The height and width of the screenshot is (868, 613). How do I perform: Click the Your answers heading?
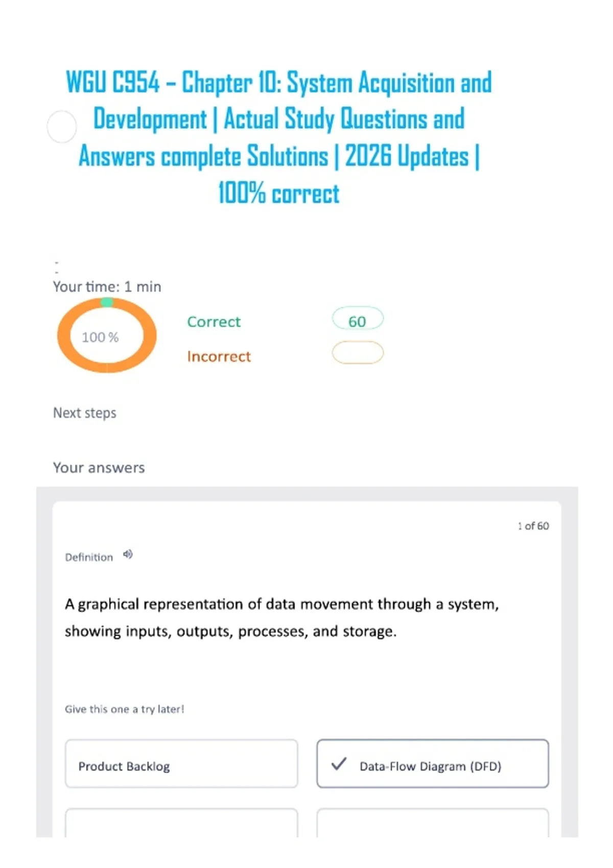coord(99,468)
